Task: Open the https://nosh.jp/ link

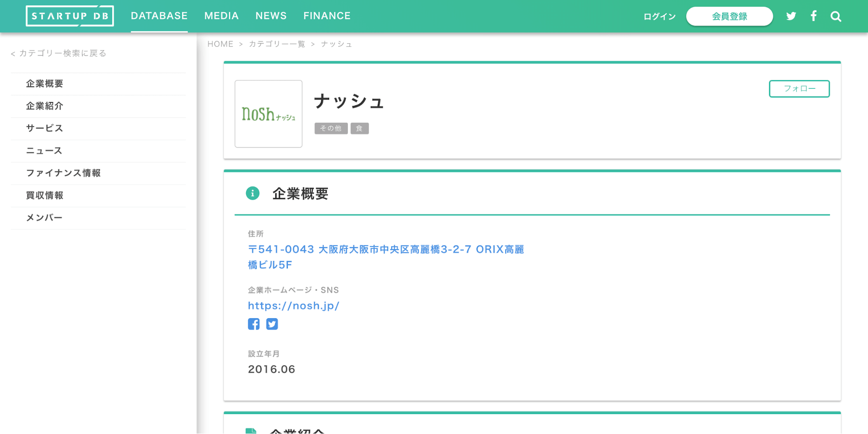Action: tap(294, 306)
